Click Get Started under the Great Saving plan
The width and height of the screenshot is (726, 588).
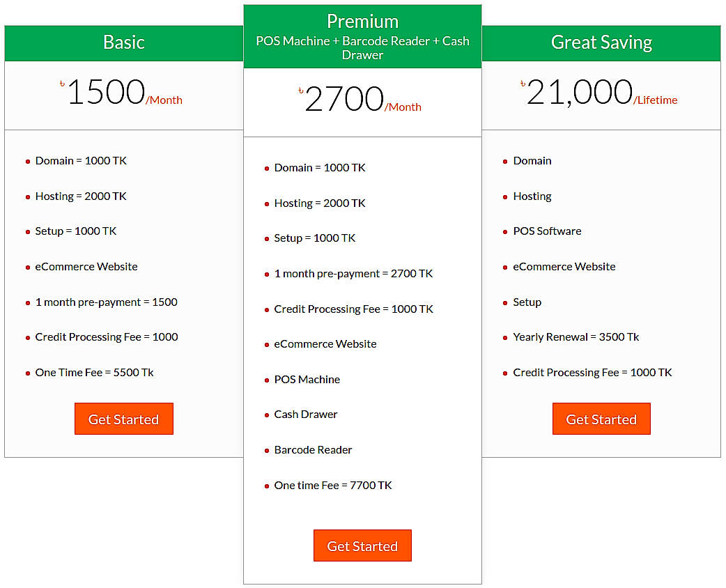601,419
